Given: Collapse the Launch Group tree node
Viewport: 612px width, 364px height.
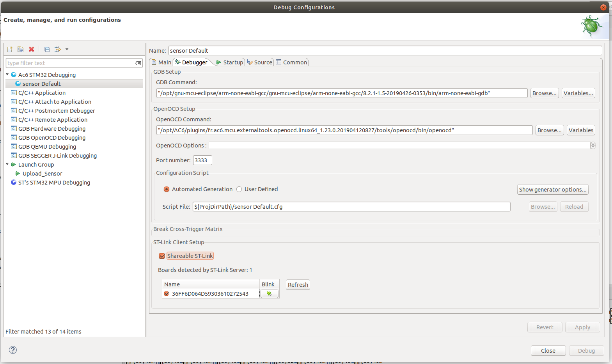Looking at the screenshot, I should [x=7, y=164].
